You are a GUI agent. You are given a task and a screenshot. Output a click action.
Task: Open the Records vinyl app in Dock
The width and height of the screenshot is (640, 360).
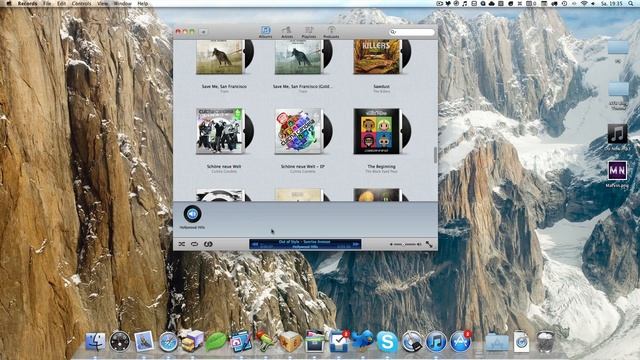pyautogui.click(x=412, y=341)
